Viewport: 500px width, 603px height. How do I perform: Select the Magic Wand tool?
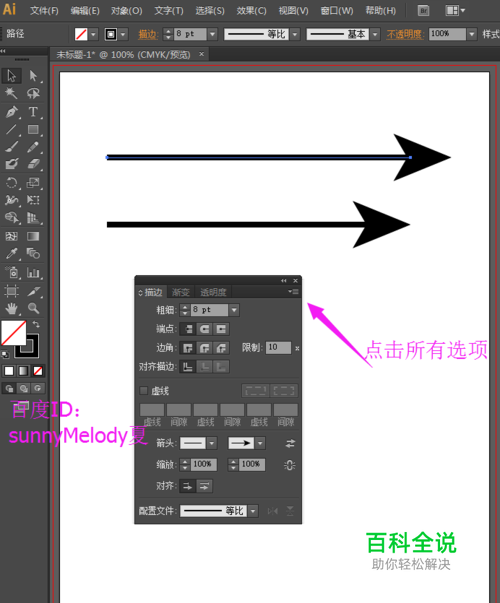point(12,93)
